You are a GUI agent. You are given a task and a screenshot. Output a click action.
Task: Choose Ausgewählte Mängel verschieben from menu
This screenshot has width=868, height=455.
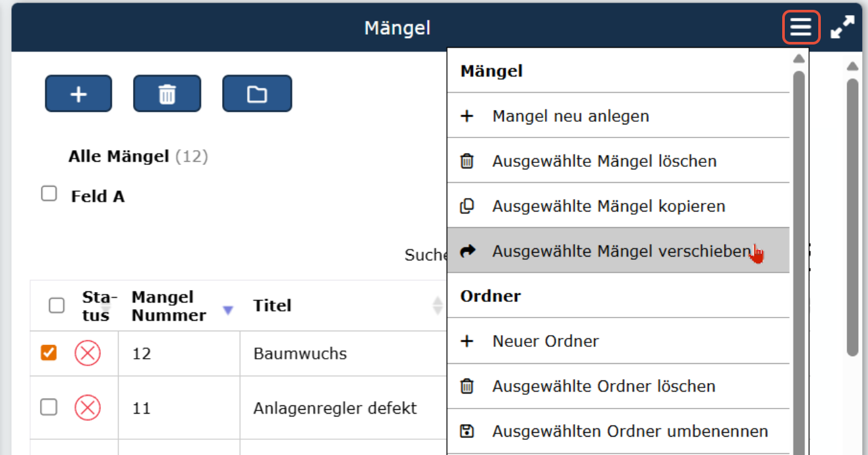pos(618,251)
